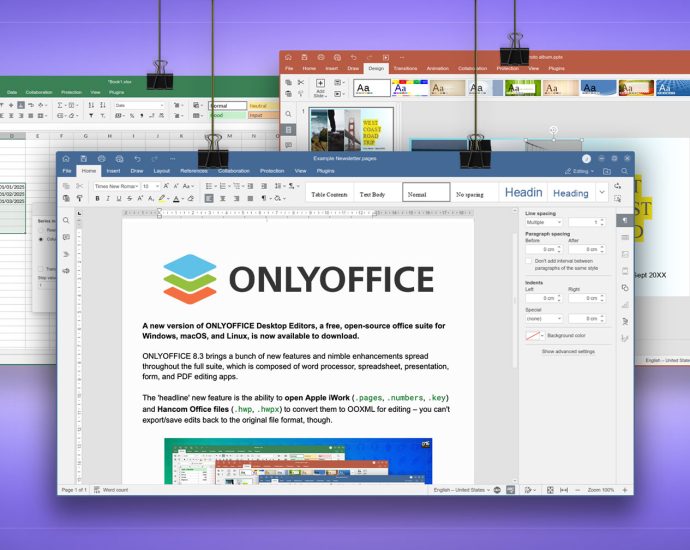Switch to Insert tab in document editor
The height and width of the screenshot is (550, 690).
pos(113,171)
